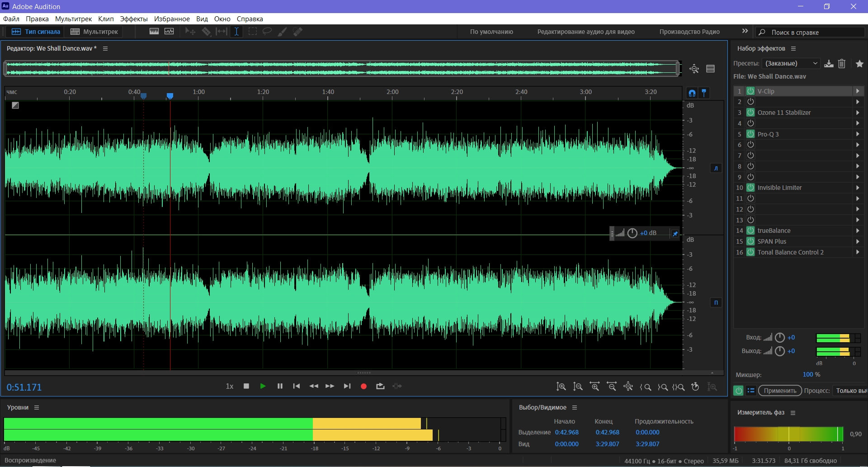868x467 pixels.
Task: Zoom out amplitude
Action: click(578, 387)
